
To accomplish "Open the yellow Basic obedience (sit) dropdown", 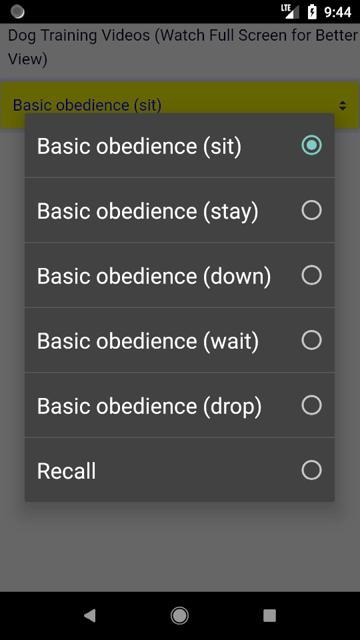I will [180, 105].
